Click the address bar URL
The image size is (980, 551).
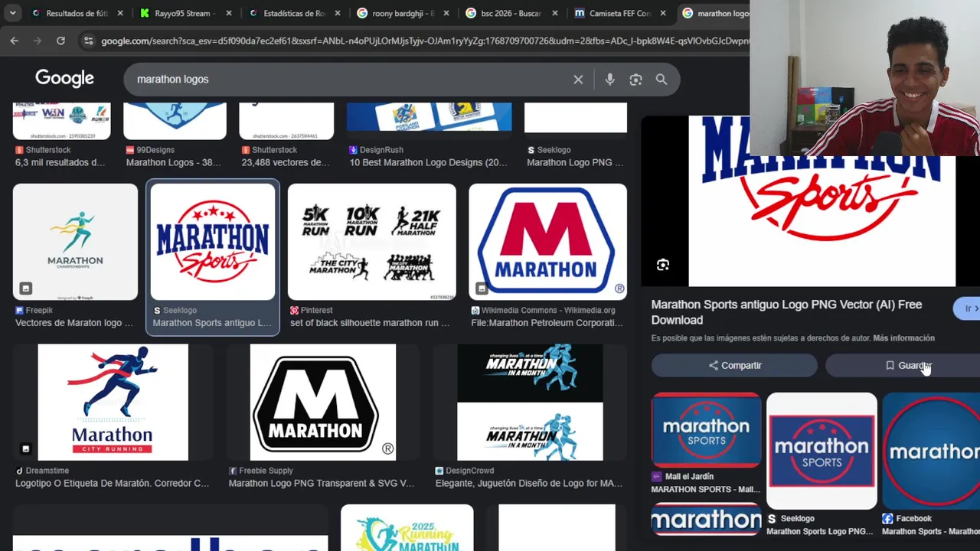[x=425, y=41]
